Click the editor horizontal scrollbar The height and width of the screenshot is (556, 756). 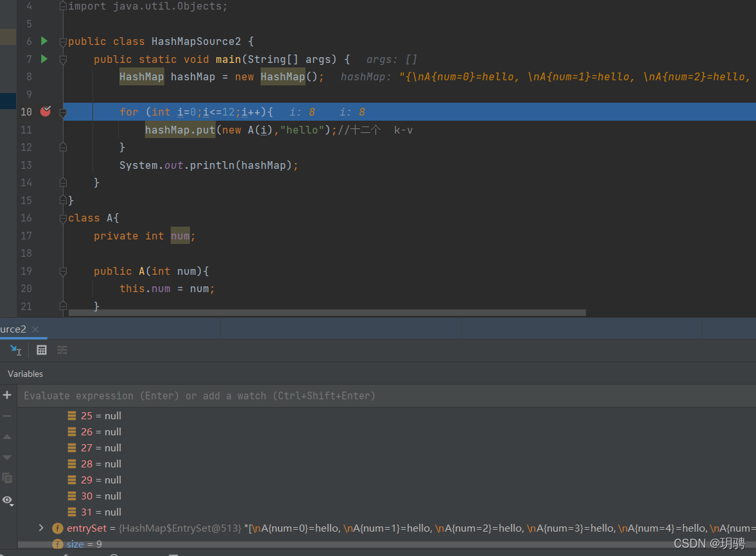[327, 313]
